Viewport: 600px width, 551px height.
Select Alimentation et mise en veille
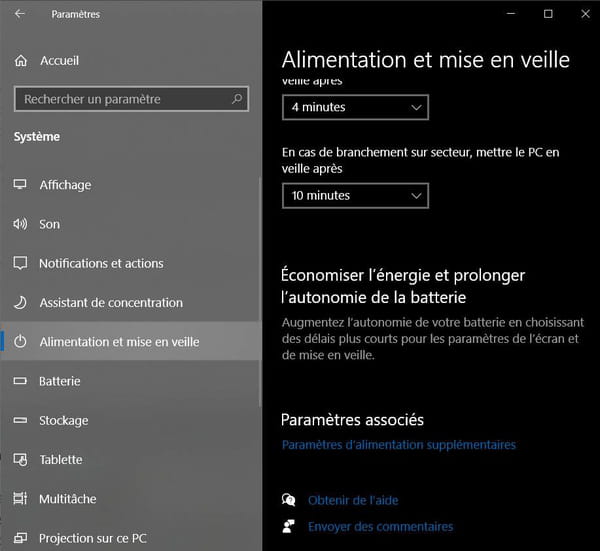click(131, 341)
